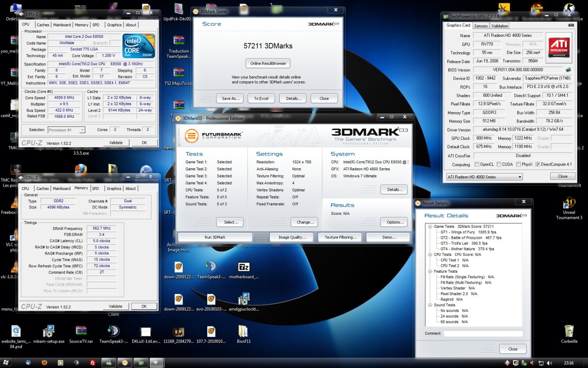Open the 107.7-2010010... demo file icon
This screenshot has width=588, height=368.
point(211,334)
